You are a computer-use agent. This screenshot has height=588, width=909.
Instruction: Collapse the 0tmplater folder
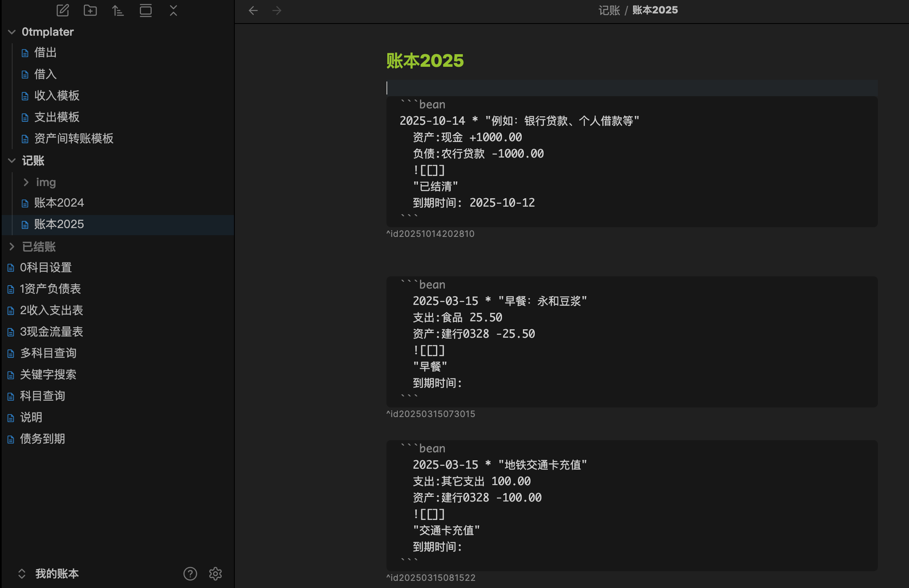click(x=12, y=32)
